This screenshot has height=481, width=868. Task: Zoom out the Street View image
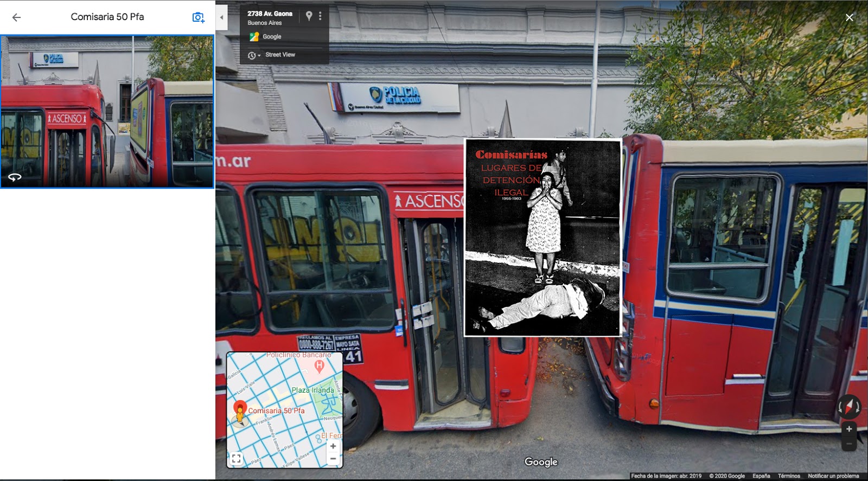click(x=849, y=444)
